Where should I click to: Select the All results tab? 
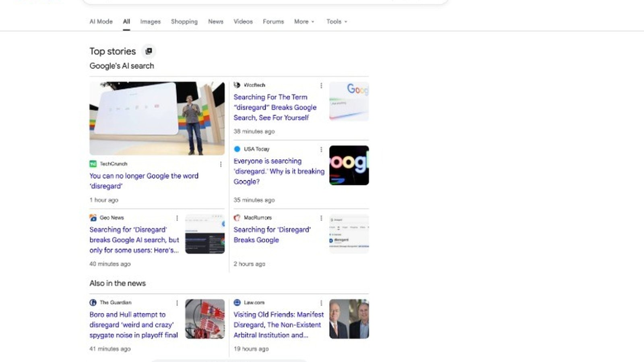pyautogui.click(x=126, y=22)
